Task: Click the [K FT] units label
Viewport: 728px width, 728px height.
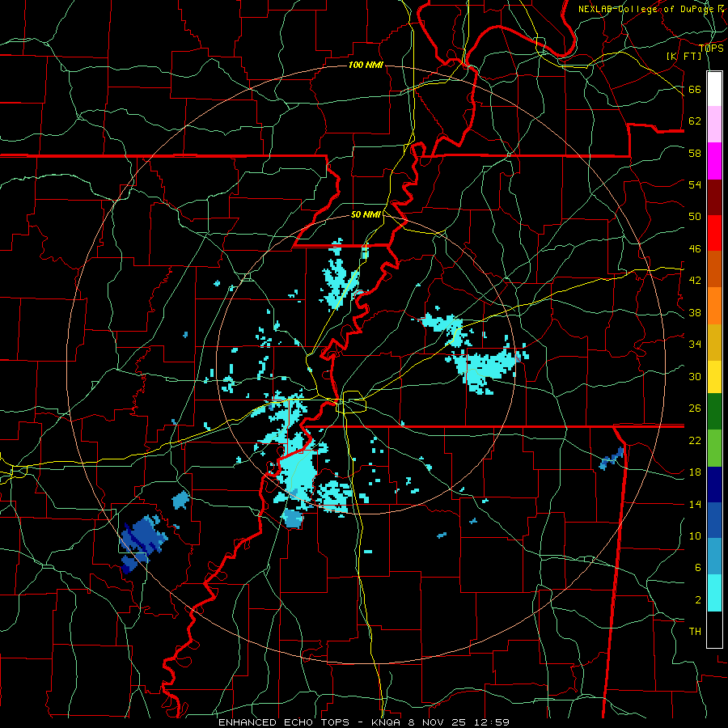Action: (x=684, y=56)
